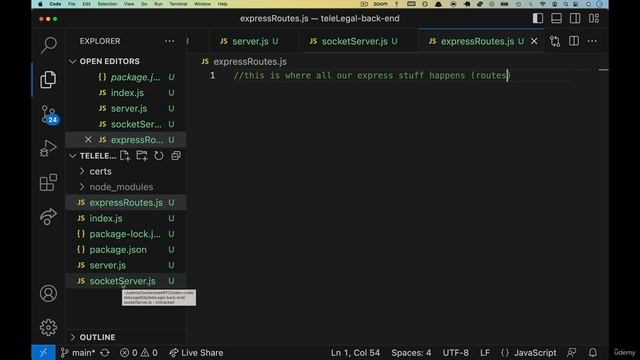
Task: Open the Accounts menu icon
Action: 48,293
